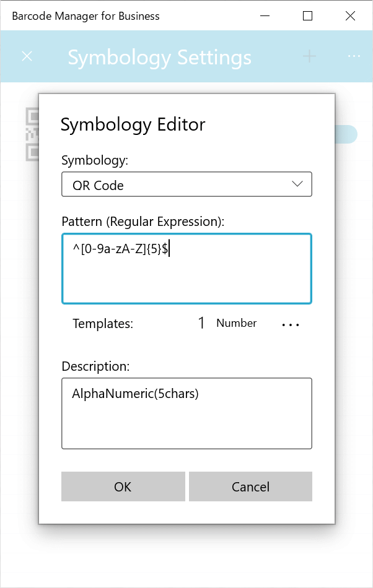Viewport: 373px width, 588px height.
Task: Close the Barcode Manager for Business window
Action: tap(351, 15)
